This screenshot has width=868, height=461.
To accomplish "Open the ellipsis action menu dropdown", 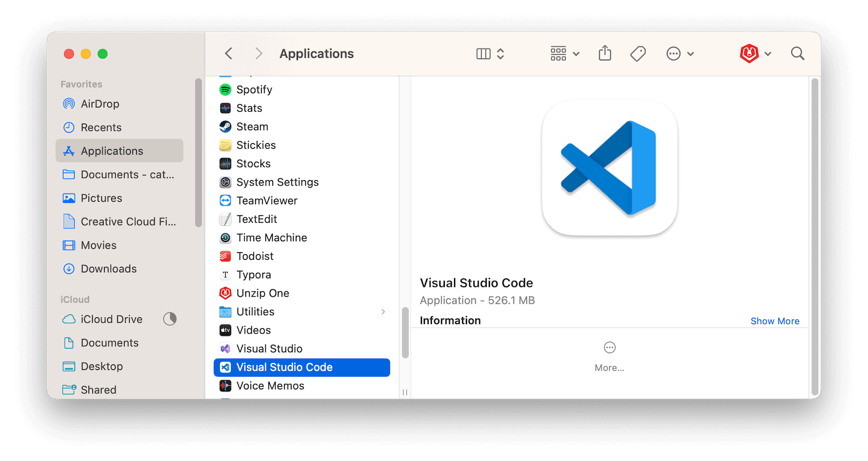I will pos(680,54).
